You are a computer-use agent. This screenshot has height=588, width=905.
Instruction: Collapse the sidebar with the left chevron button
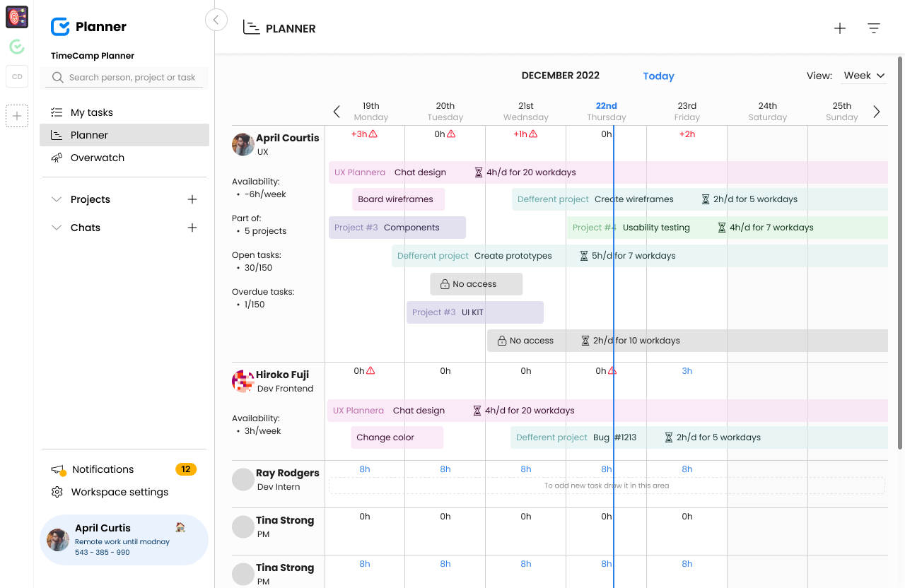click(x=216, y=20)
